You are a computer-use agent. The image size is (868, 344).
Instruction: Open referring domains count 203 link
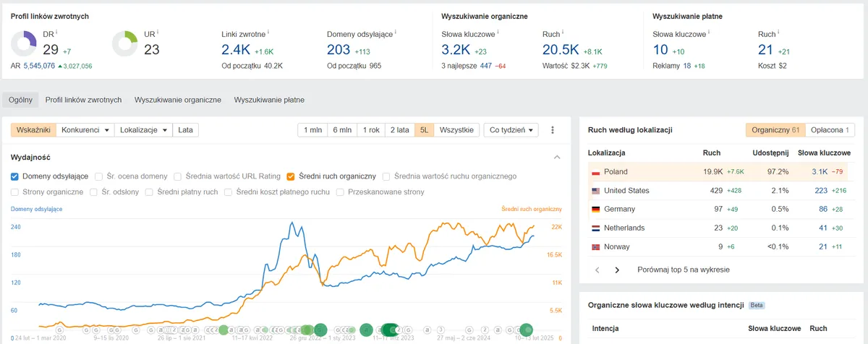pyautogui.click(x=339, y=49)
